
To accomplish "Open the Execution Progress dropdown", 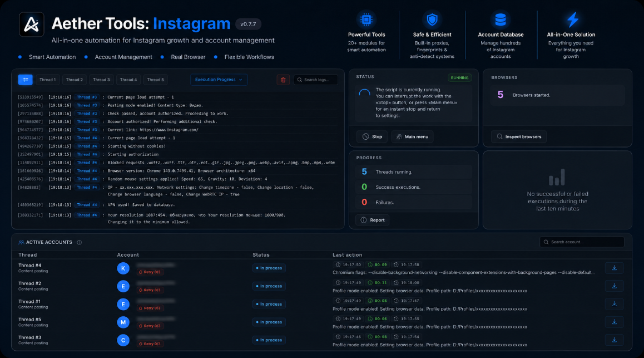I will pyautogui.click(x=219, y=80).
